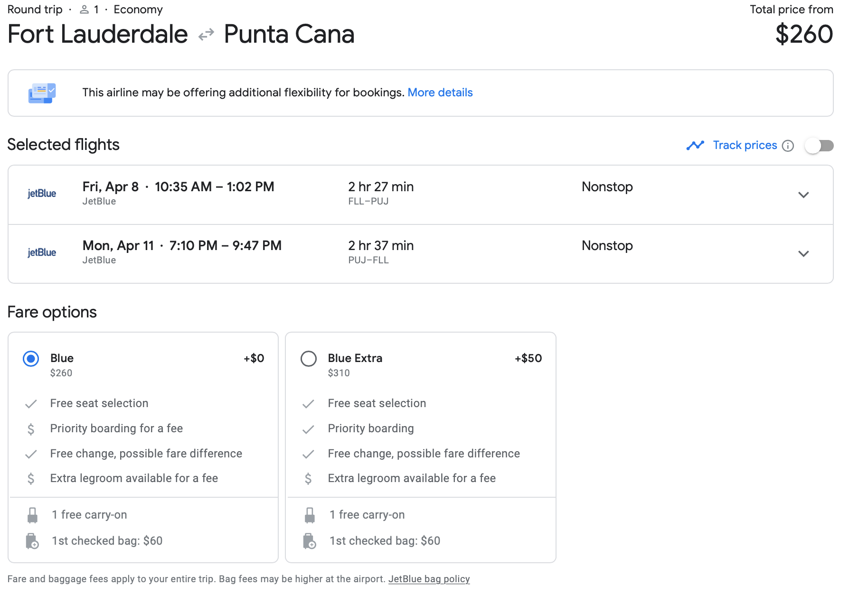Click the Track prices trend line icon

695,145
